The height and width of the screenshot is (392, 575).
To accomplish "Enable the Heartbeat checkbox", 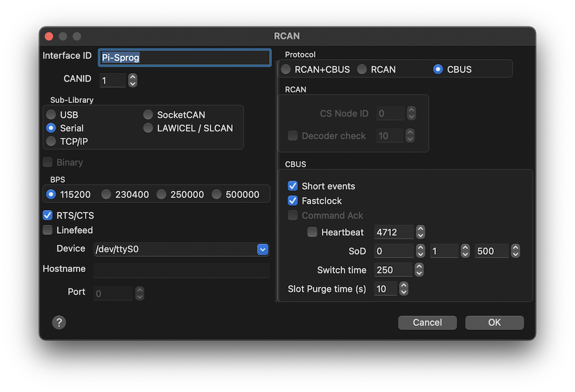I will [312, 232].
